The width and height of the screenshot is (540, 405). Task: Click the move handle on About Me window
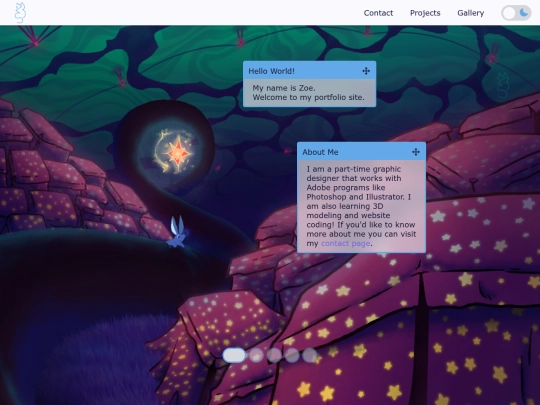[416, 152]
